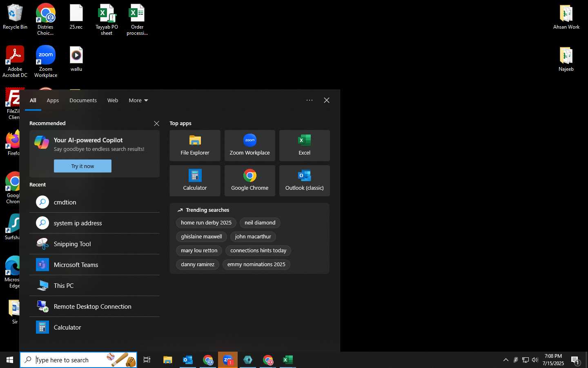Image resolution: width=588 pixels, height=368 pixels.
Task: Open File Explorer from Top apps
Action: [195, 146]
